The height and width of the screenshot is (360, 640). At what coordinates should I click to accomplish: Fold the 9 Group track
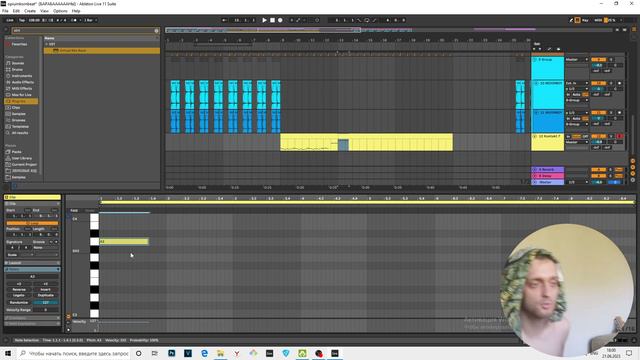[535, 60]
